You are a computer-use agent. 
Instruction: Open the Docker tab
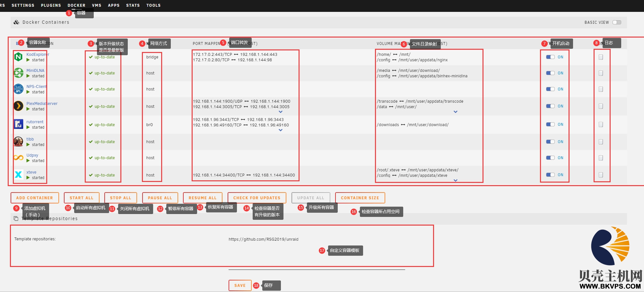click(x=76, y=5)
